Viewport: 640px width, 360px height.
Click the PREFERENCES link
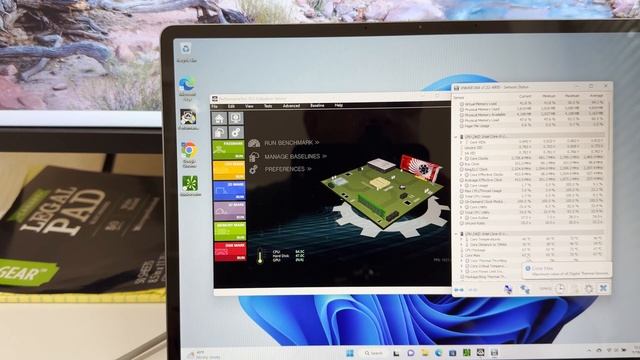click(x=288, y=169)
